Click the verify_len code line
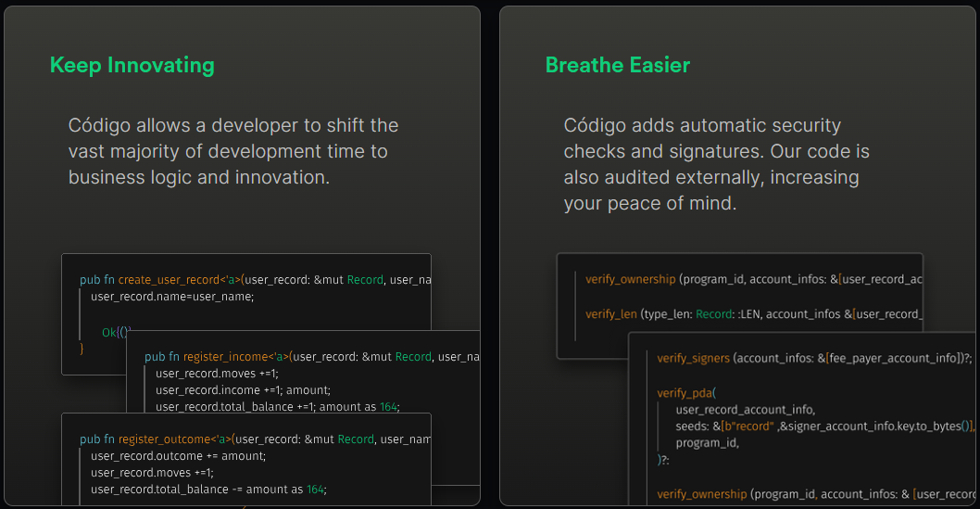 point(753,314)
